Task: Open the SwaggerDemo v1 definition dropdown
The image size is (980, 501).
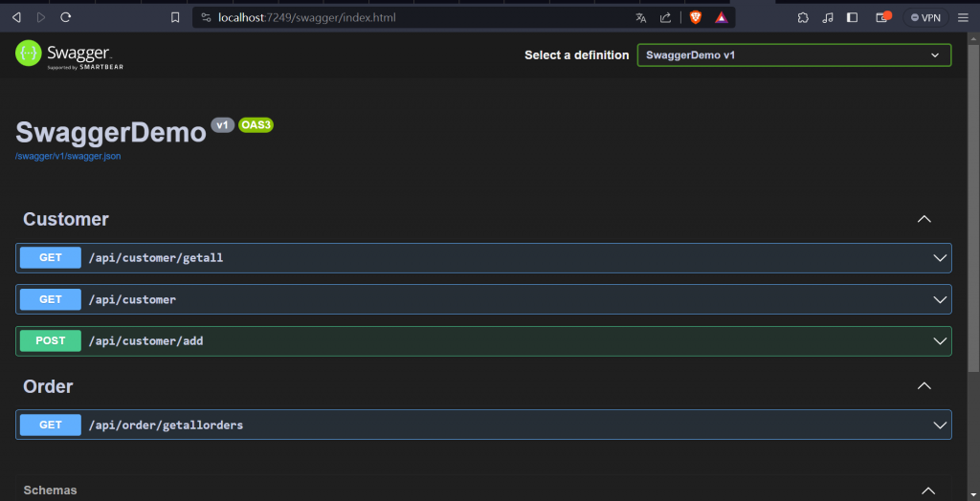Action: (794, 54)
